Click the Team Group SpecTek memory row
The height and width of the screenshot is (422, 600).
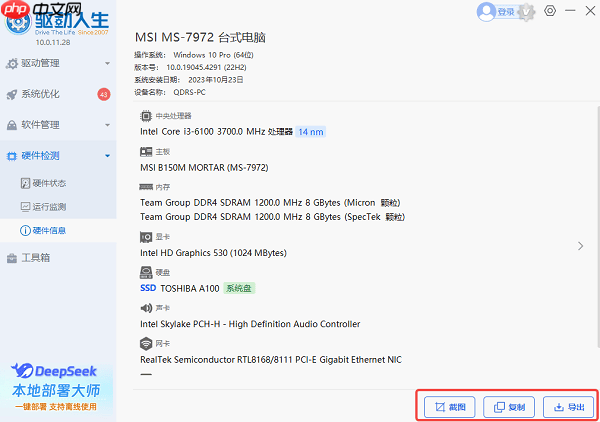click(272, 217)
